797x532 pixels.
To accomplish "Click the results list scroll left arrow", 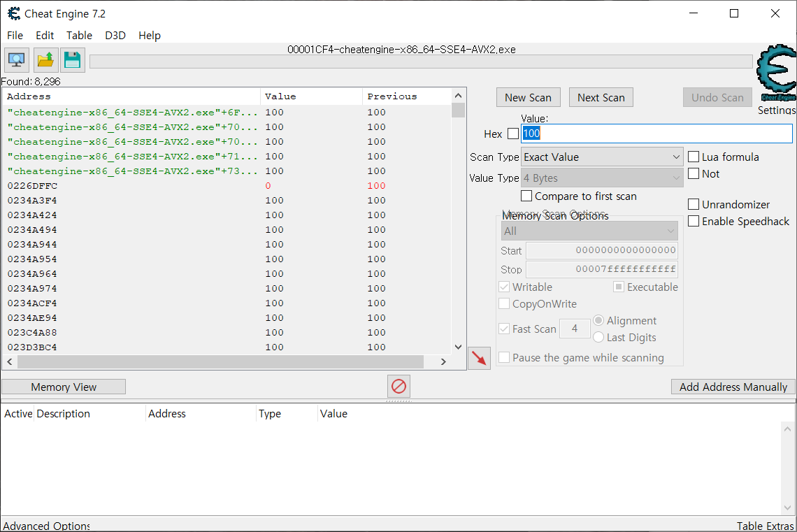I will [10, 362].
